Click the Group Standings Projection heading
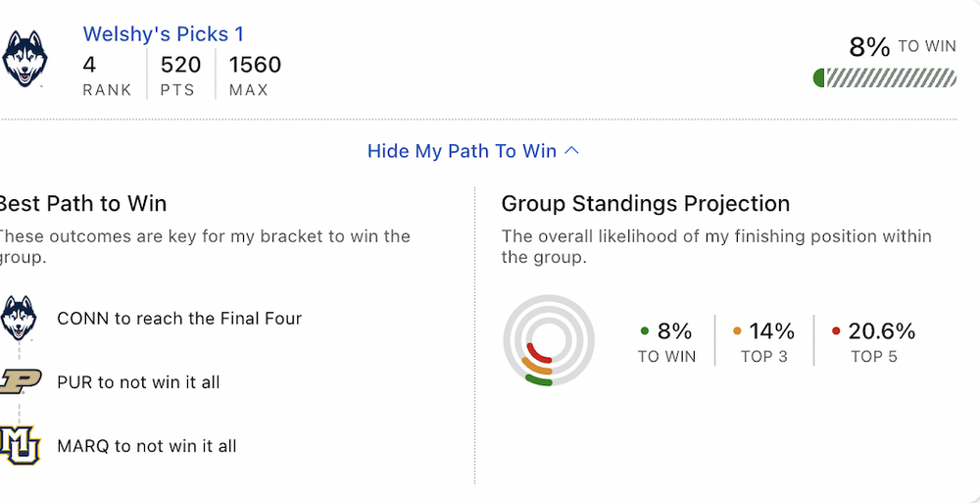 (645, 204)
